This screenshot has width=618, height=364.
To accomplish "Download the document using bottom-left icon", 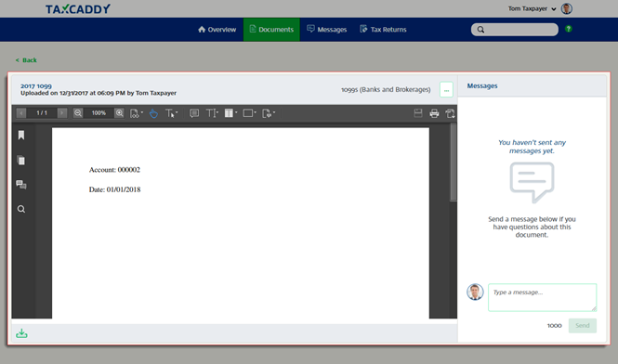I will click(21, 333).
